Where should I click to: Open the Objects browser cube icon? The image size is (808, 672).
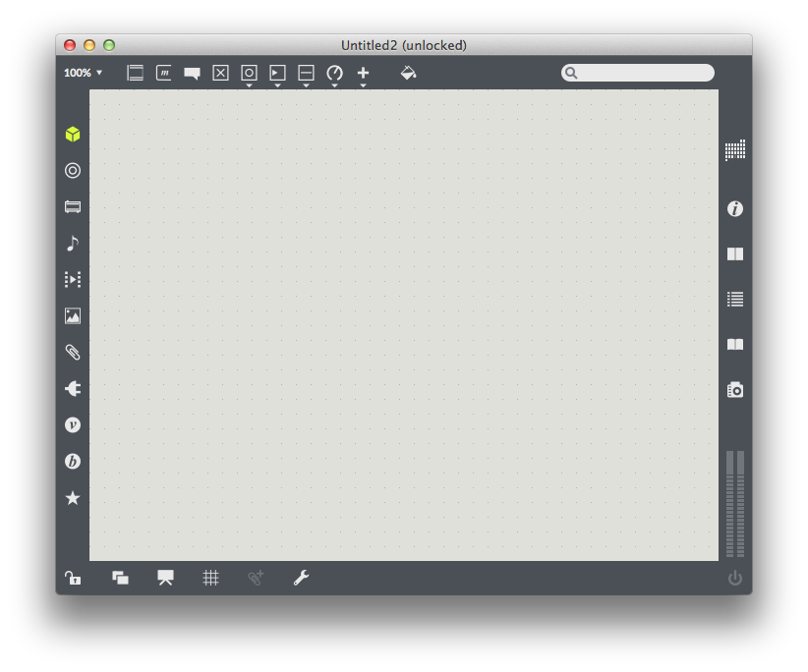click(73, 135)
